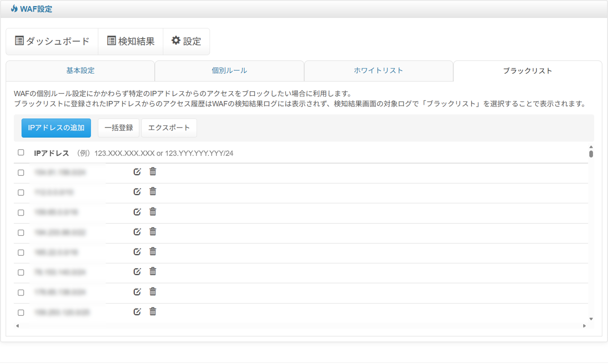The width and height of the screenshot is (608, 364).
Task: Select the sixth IP row checkbox
Action: 21,273
